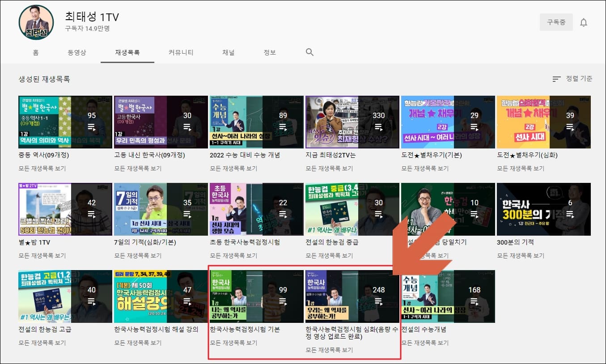The height and width of the screenshot is (364, 606).
Task: Open the channel search magnifier icon
Action: pos(309,52)
